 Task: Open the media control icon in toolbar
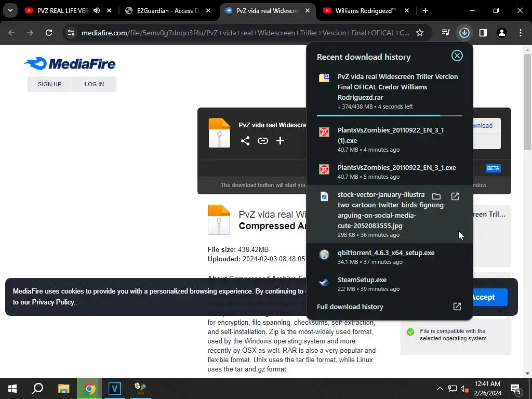click(446, 33)
